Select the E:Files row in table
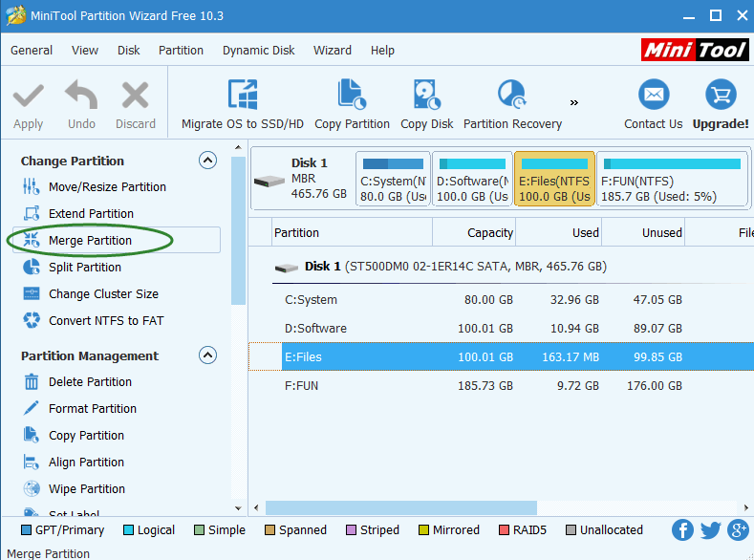Viewport: 754px width, 560px height. point(501,357)
